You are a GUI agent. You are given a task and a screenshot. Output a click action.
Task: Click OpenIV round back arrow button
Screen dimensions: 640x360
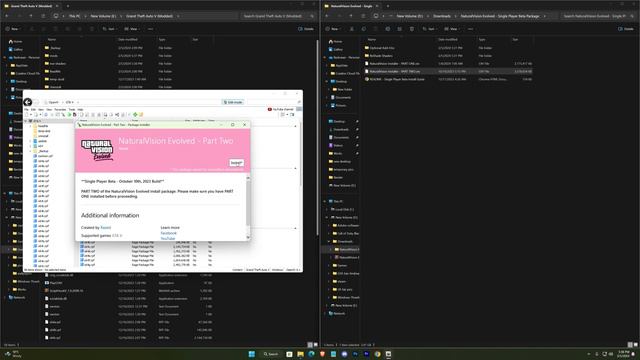(28, 102)
